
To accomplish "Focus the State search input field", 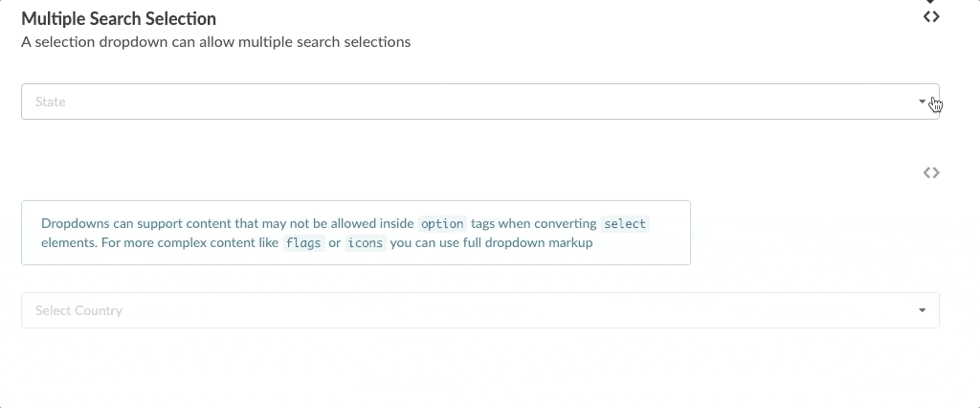I will (480, 102).
